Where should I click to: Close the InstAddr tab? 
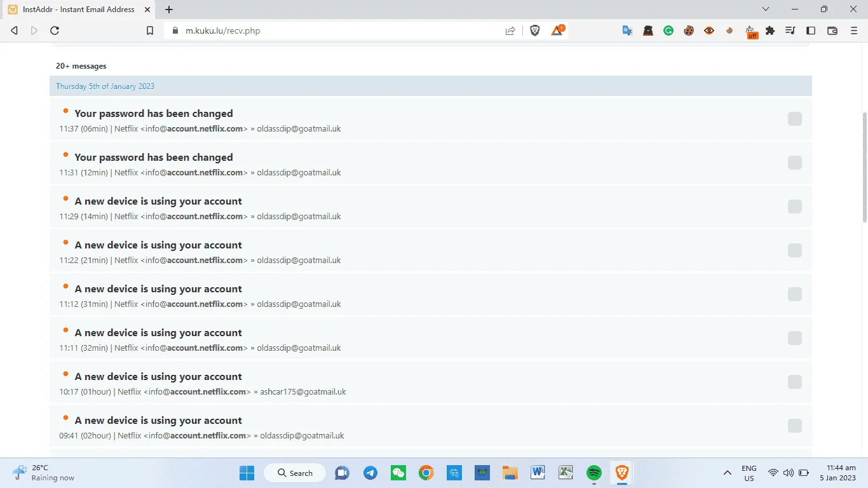(148, 10)
